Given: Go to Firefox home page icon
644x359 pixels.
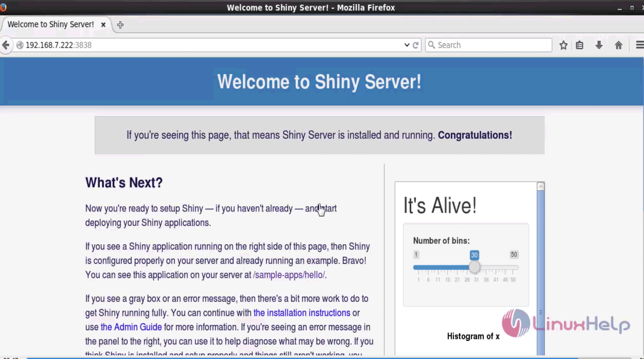Looking at the screenshot, I should click(619, 45).
